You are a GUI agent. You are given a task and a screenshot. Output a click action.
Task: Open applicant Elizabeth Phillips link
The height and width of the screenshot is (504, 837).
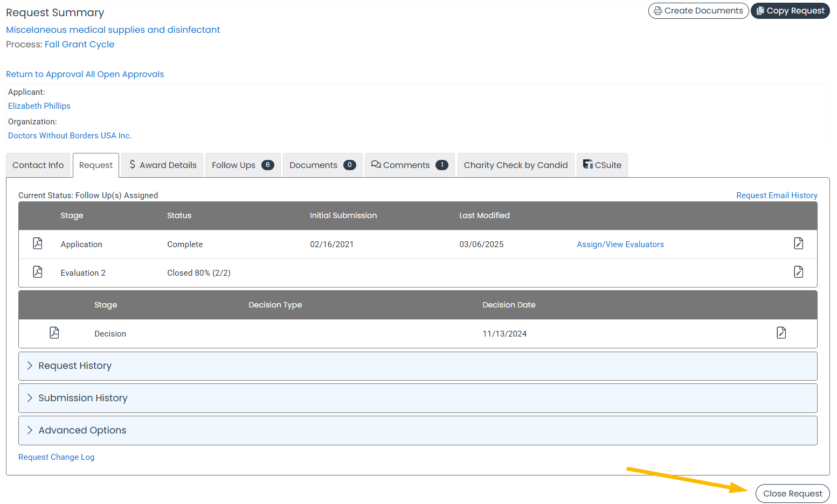[39, 106]
